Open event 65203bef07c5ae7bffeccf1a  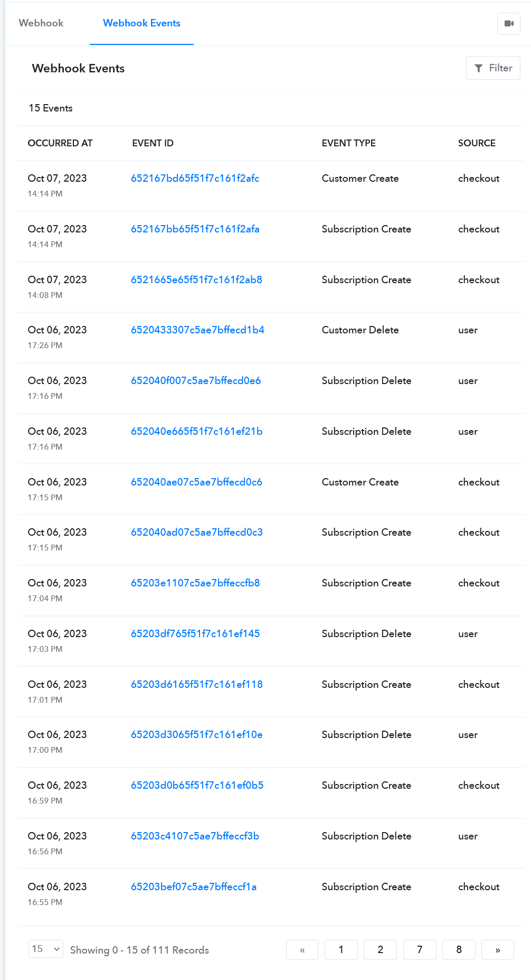click(194, 887)
